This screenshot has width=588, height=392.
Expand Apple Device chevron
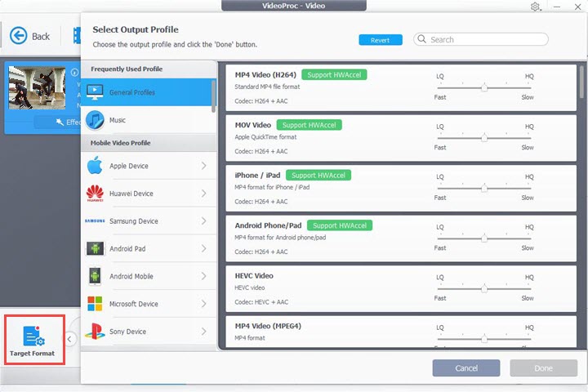[203, 166]
